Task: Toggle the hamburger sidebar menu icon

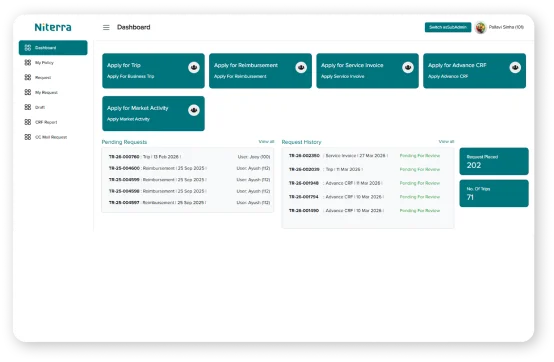Action: tap(106, 27)
